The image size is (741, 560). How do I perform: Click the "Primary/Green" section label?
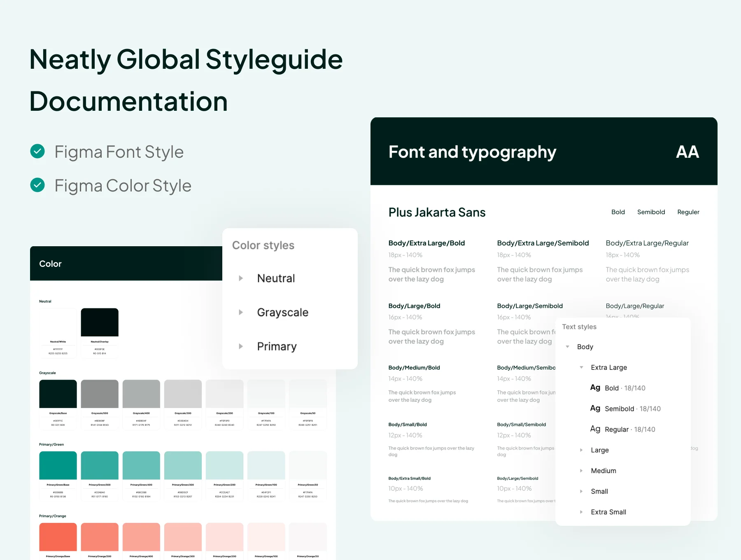coord(51,445)
